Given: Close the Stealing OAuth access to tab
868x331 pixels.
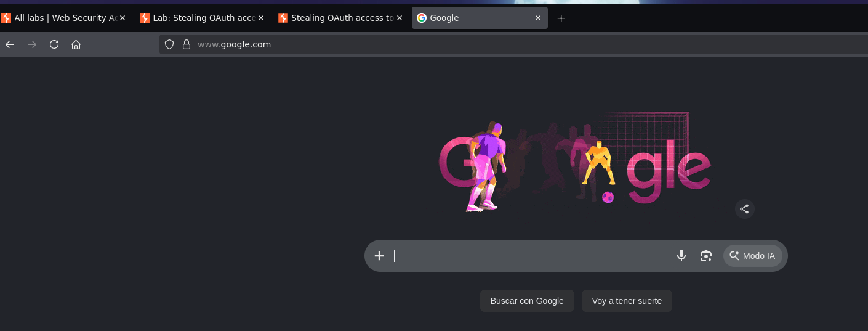Looking at the screenshot, I should pyautogui.click(x=400, y=18).
